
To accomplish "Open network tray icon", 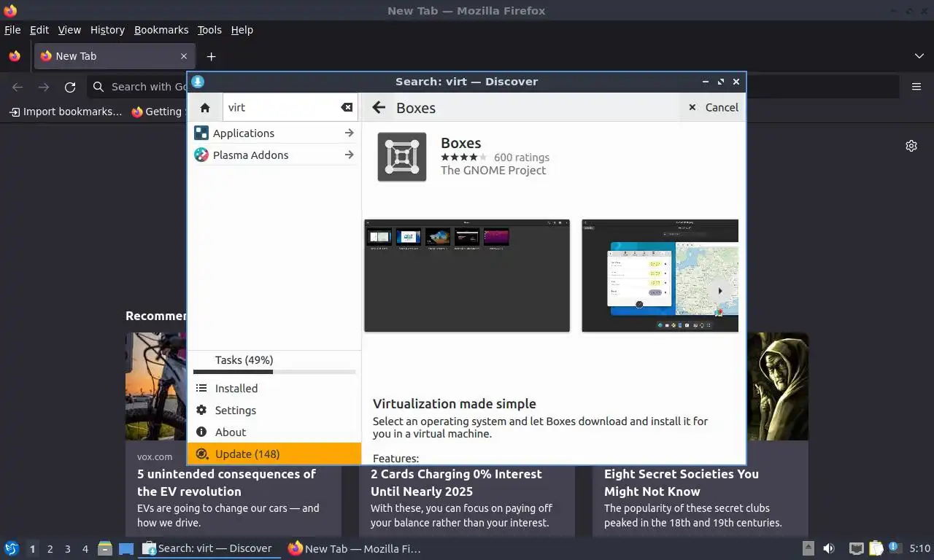I will 856,548.
